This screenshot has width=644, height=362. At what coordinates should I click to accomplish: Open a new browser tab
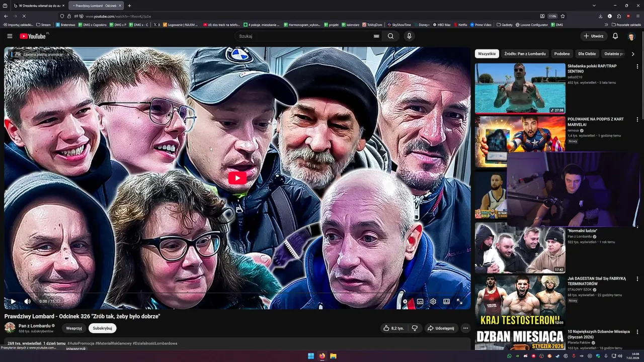tap(129, 6)
